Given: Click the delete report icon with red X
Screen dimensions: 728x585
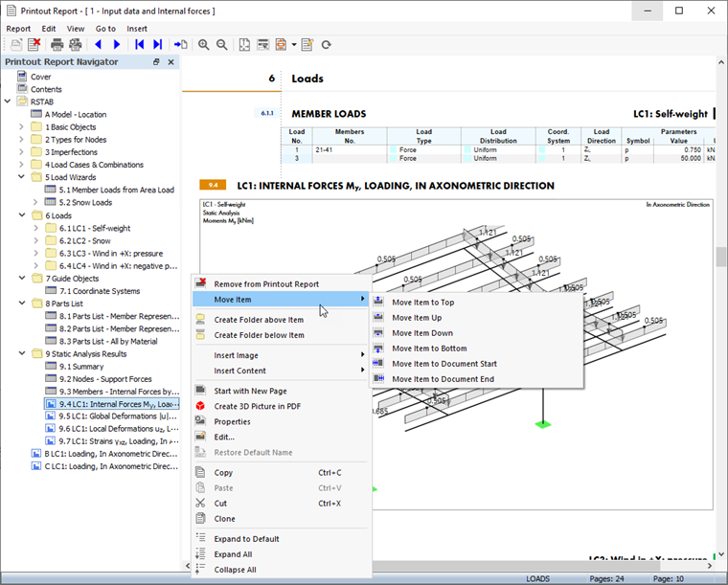Looking at the screenshot, I should tap(34, 45).
